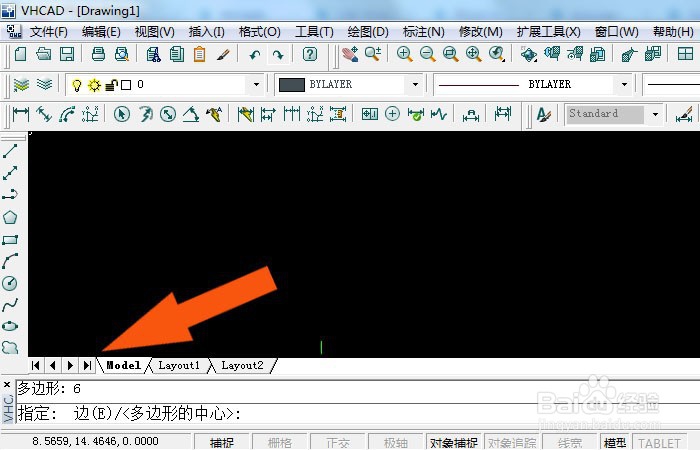Toggle TABLET mode in status bar

[659, 442]
